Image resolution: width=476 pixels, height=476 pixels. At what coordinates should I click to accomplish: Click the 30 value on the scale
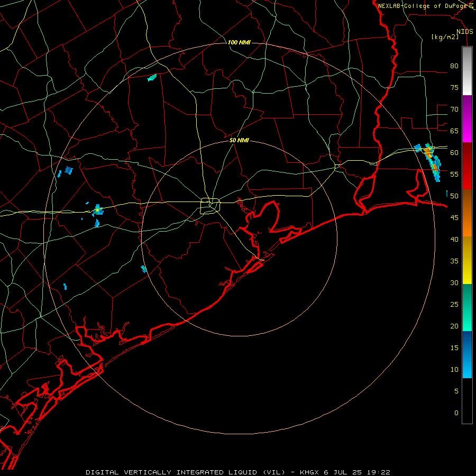tap(454, 282)
